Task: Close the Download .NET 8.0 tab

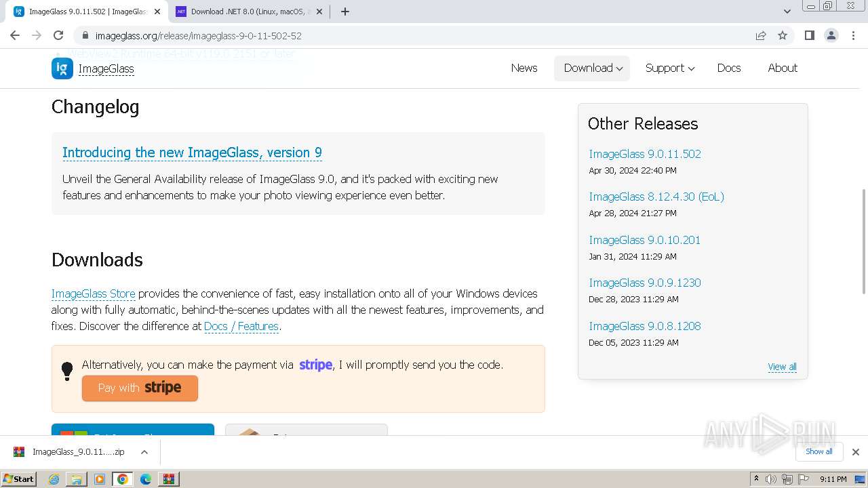Action: pyautogui.click(x=319, y=12)
